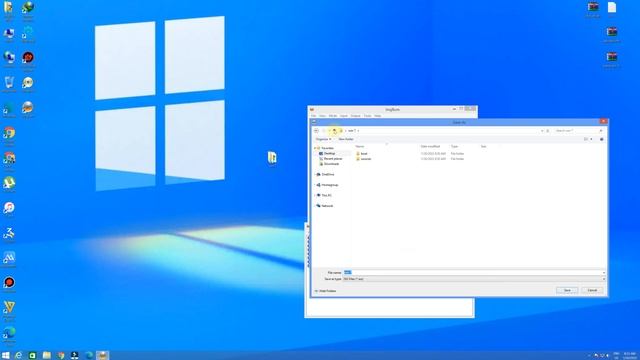This screenshot has height=360, width=640.
Task: Select the boot folder
Action: pyautogui.click(x=361, y=153)
